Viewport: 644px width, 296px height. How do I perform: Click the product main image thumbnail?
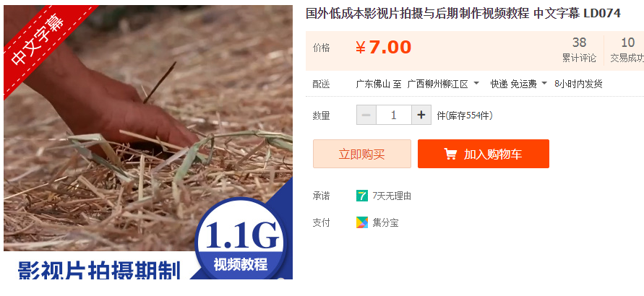148,142
